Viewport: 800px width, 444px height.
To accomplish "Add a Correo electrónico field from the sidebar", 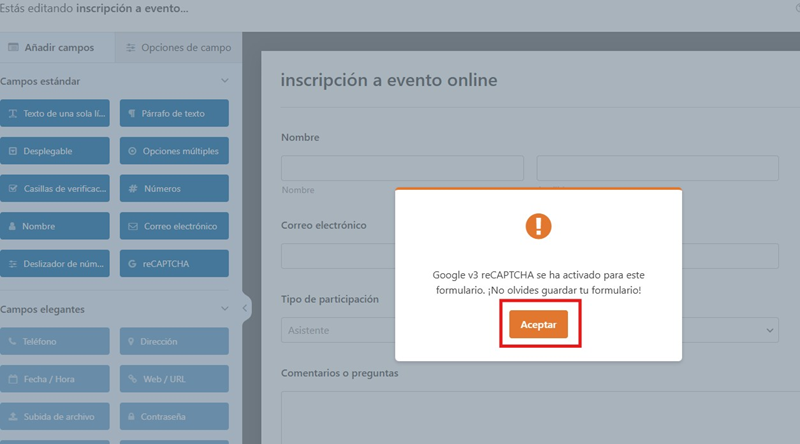I will click(174, 226).
